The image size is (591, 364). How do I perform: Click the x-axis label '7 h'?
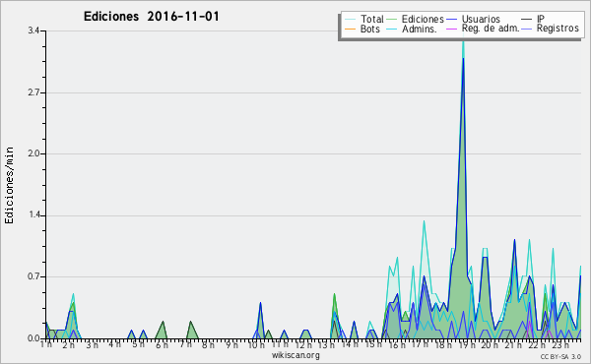185,344
